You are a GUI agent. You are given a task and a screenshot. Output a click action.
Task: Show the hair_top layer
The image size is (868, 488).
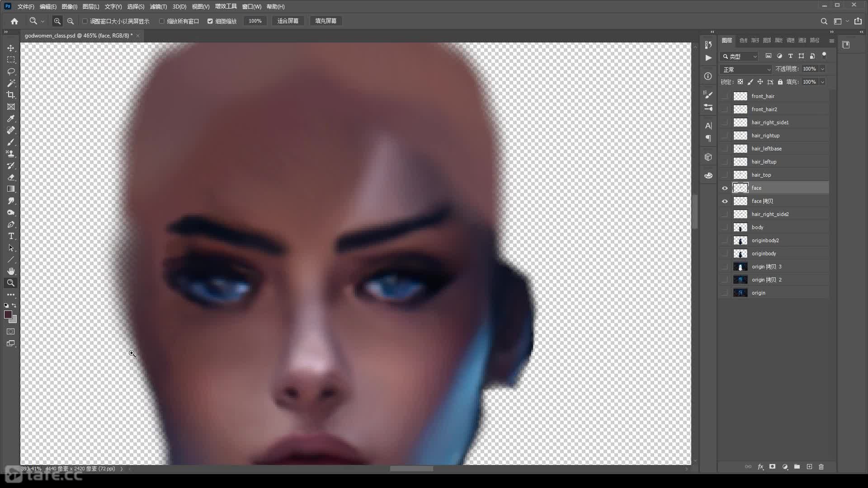click(725, 175)
